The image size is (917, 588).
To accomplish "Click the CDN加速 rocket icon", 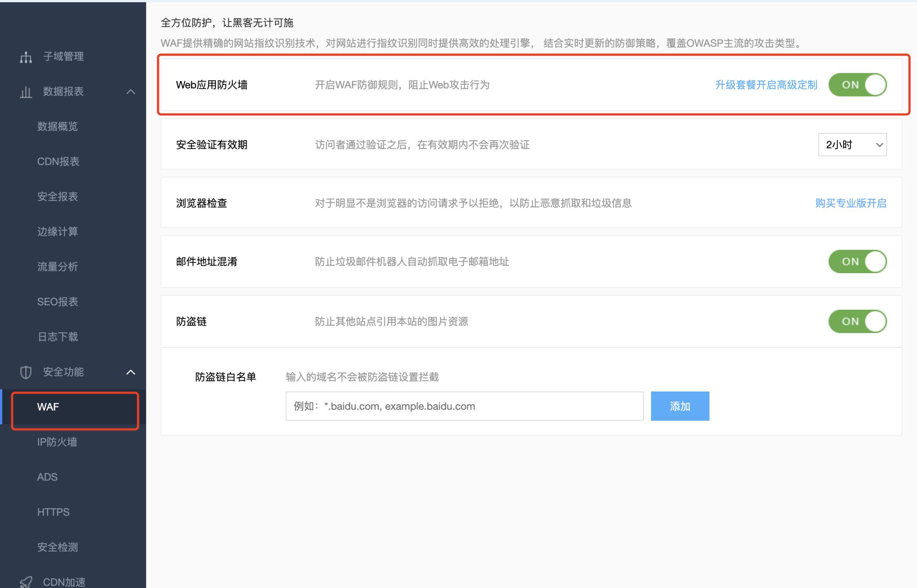I will coord(26,582).
